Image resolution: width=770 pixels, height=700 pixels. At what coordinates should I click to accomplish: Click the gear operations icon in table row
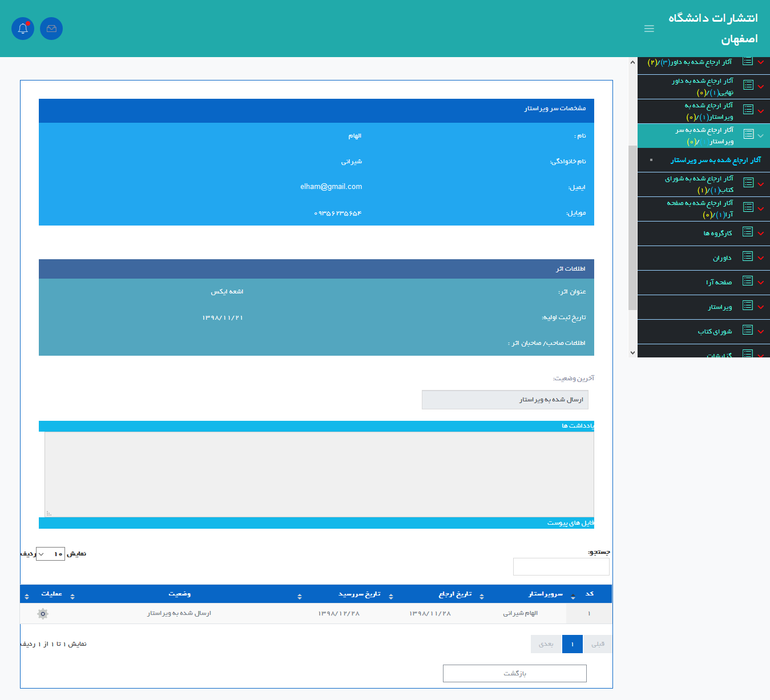coord(43,614)
